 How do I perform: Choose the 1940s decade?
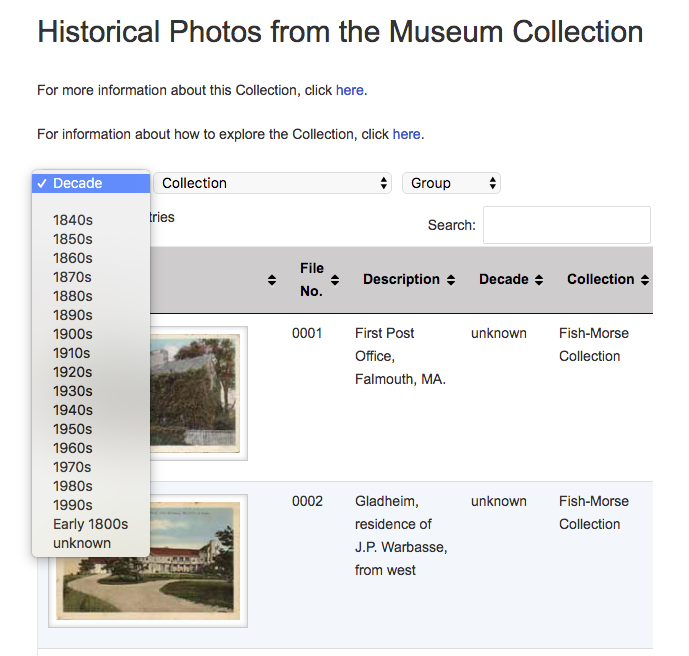coord(91,410)
